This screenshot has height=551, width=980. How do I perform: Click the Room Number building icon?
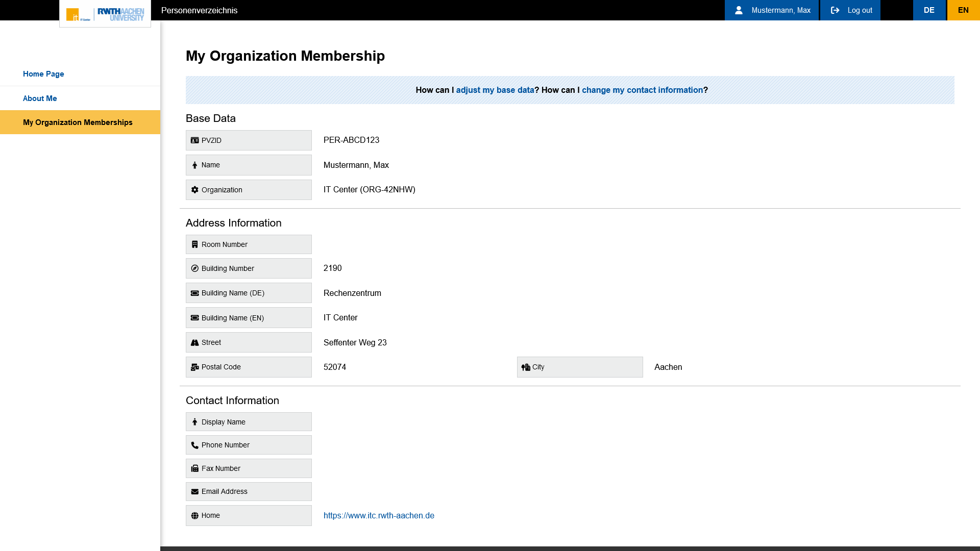tap(194, 244)
